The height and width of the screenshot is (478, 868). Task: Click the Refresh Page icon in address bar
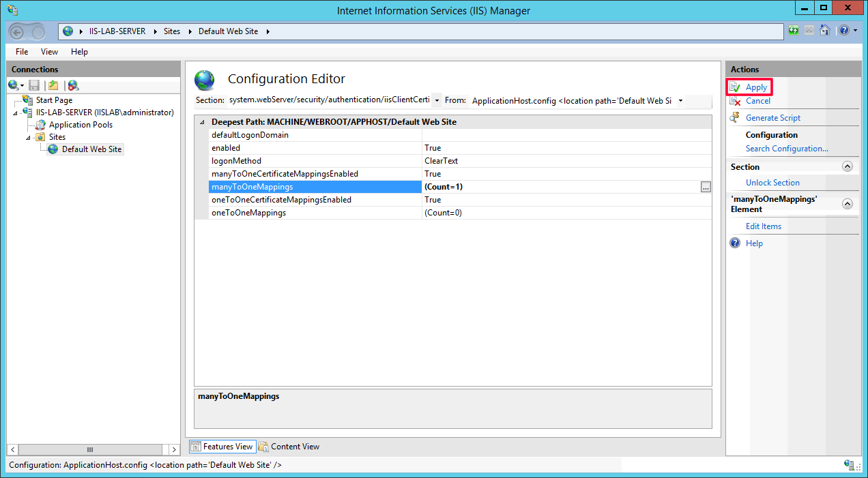[x=794, y=31]
